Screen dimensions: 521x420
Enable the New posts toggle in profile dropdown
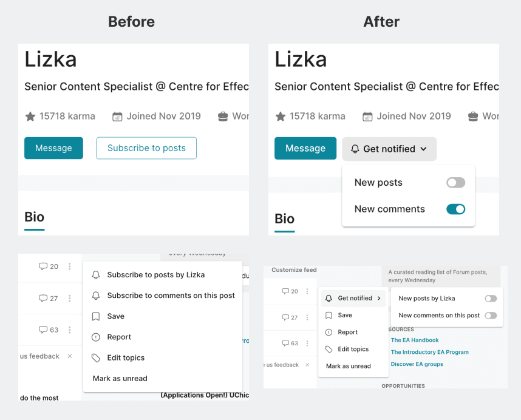455,182
